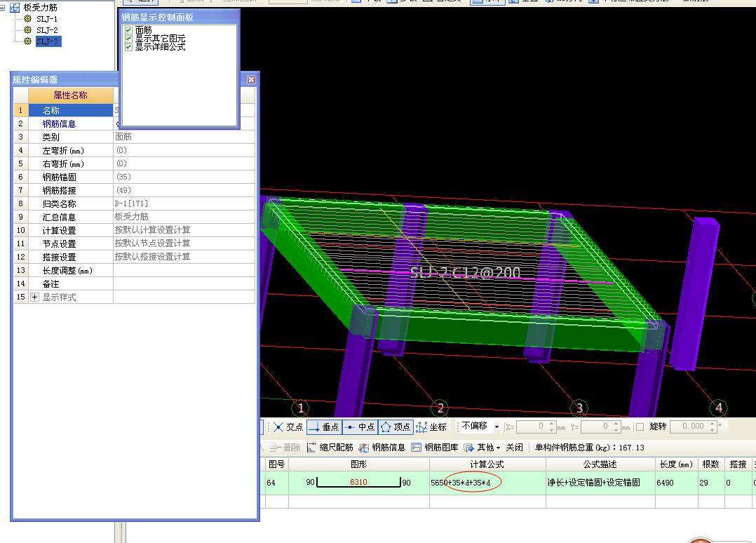This screenshot has height=543, width=756.
Task: Open 钢筋图库 rebar shape library
Action: coord(435,448)
